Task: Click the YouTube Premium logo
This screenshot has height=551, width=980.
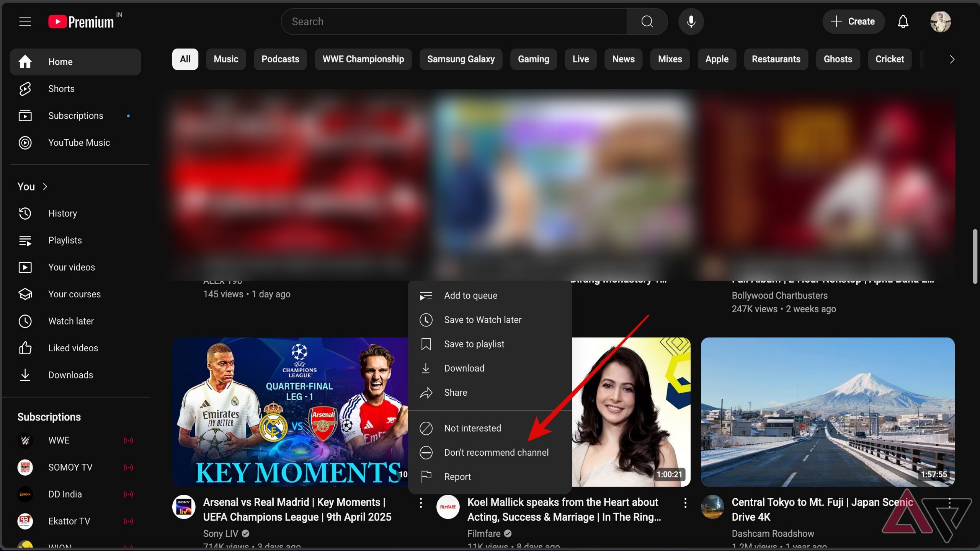Action: (x=81, y=21)
